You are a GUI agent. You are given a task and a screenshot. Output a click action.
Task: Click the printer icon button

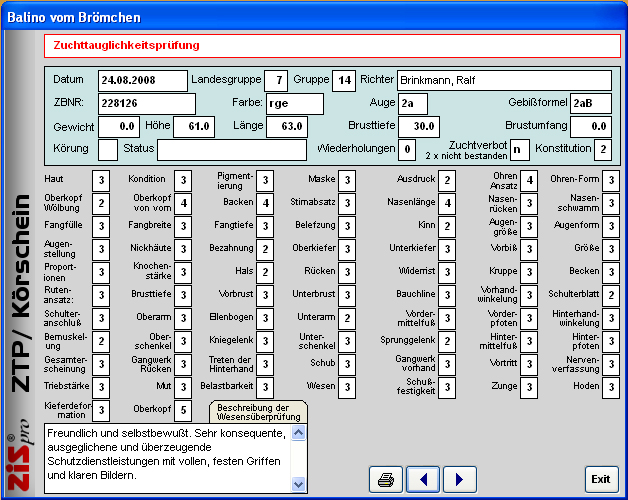(385, 479)
